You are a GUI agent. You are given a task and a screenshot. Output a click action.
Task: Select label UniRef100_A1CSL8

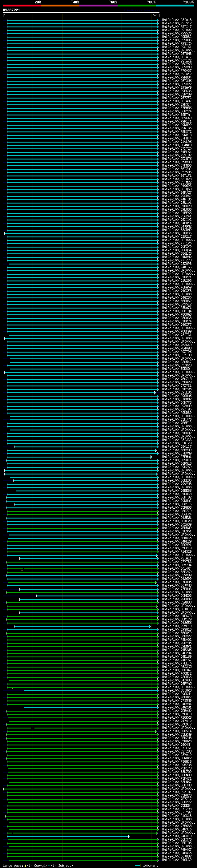point(177,816)
